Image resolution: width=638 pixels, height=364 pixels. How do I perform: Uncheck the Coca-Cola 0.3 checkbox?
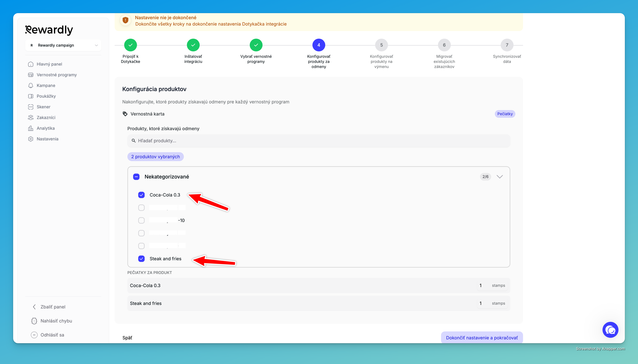click(141, 195)
